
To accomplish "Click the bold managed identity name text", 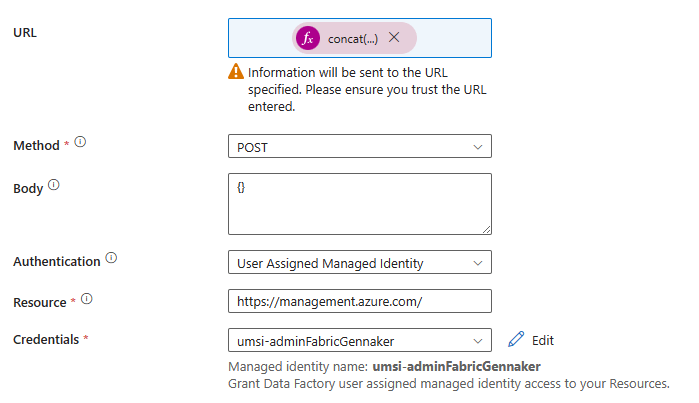I will (455, 367).
